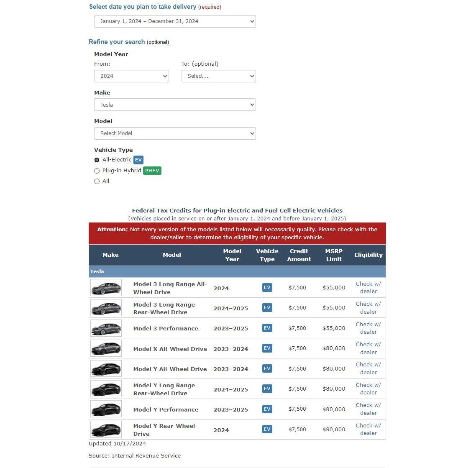This screenshot has height=468, width=476.
Task: Click Model Y Performance model name
Action: 166,409
